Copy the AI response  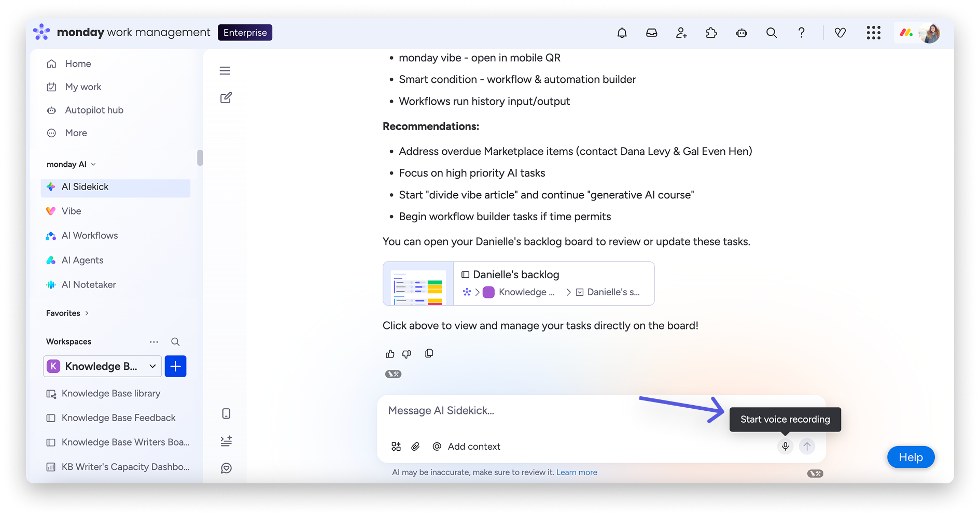pyautogui.click(x=429, y=353)
